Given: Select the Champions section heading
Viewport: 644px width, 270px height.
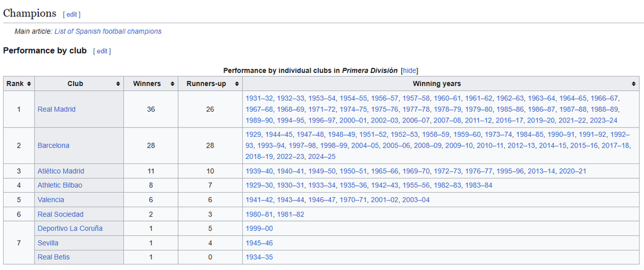Looking at the screenshot, I should tap(30, 14).
